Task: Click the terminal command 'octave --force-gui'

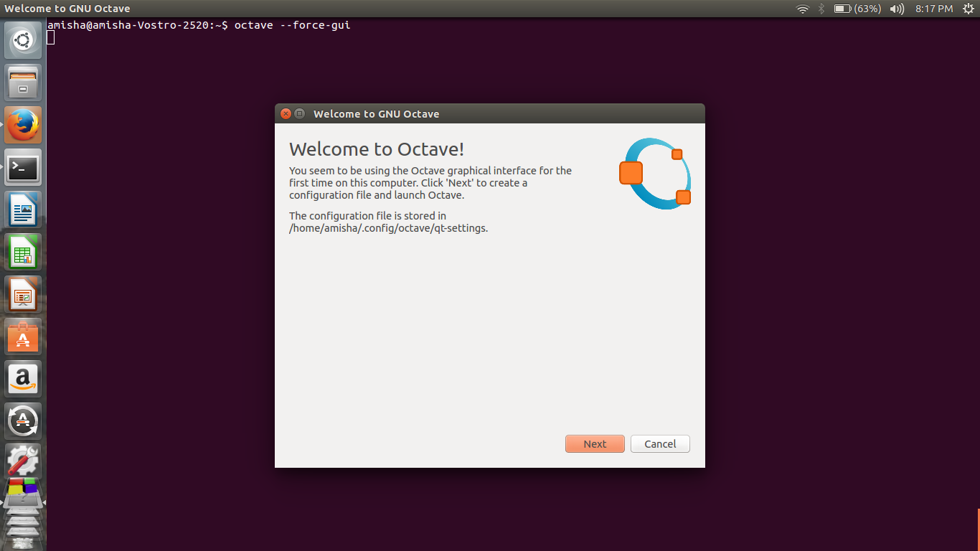Action: point(293,25)
